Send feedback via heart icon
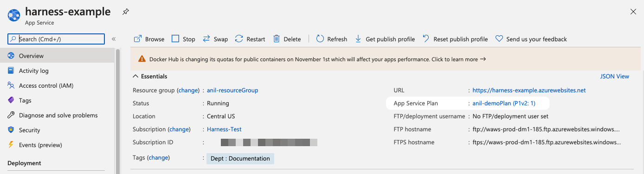This screenshot has height=174, width=644. coord(499,39)
